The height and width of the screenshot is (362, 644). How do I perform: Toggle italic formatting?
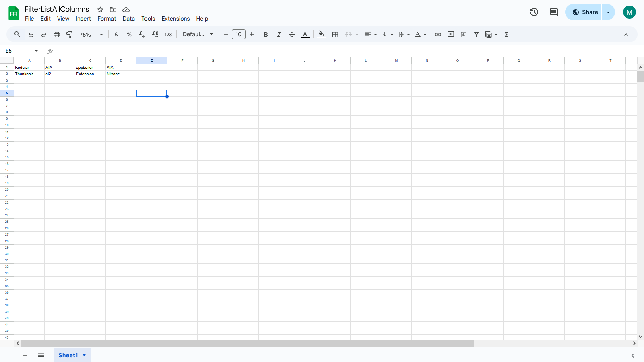(279, 35)
